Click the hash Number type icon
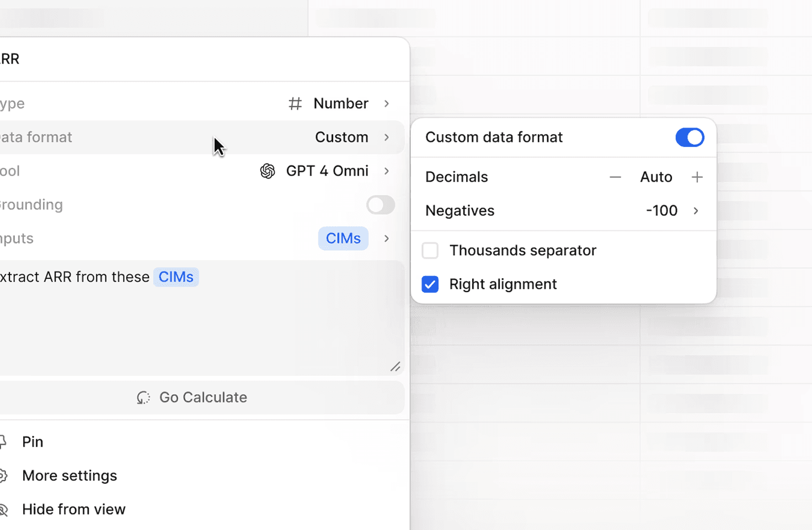This screenshot has height=530, width=812. tap(295, 104)
